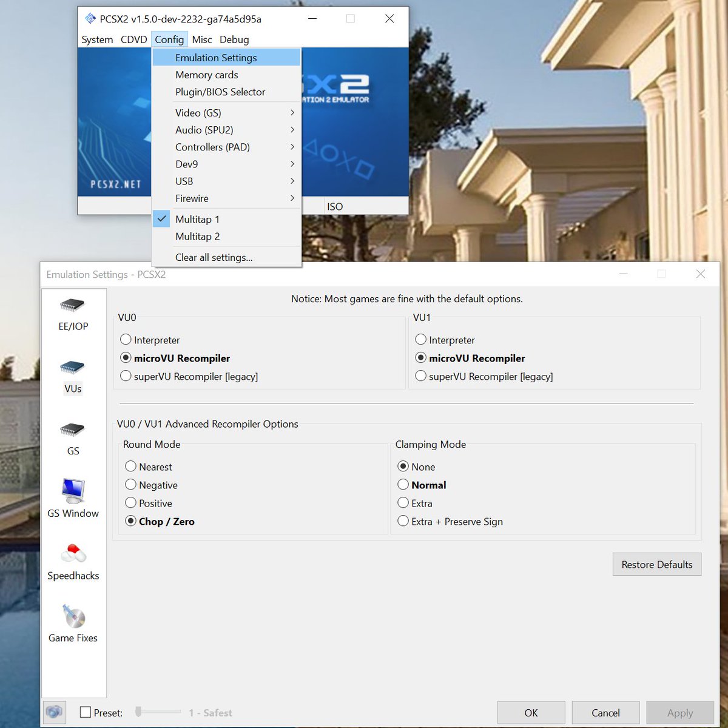Open the EE/IOP settings page icon
The image size is (728, 728).
72,305
